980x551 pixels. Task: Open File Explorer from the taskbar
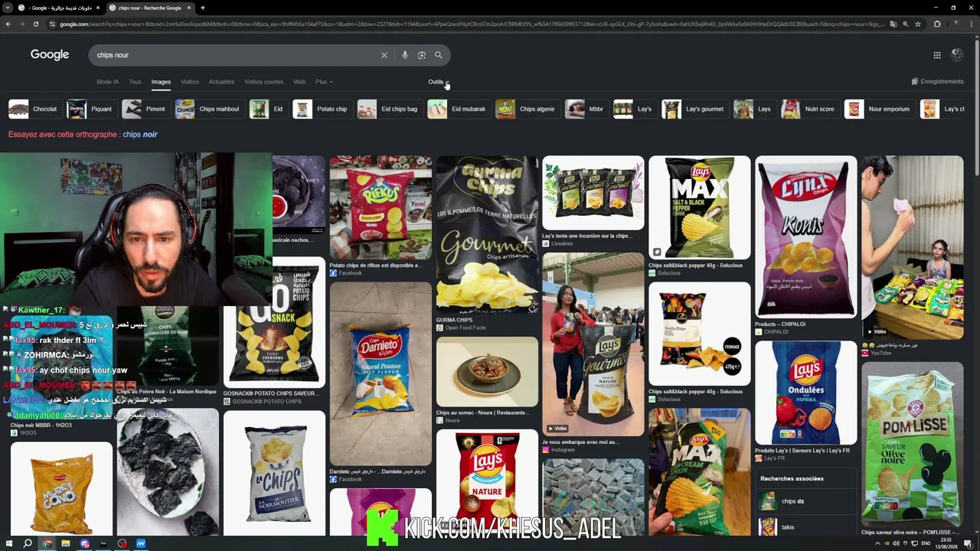[66, 543]
